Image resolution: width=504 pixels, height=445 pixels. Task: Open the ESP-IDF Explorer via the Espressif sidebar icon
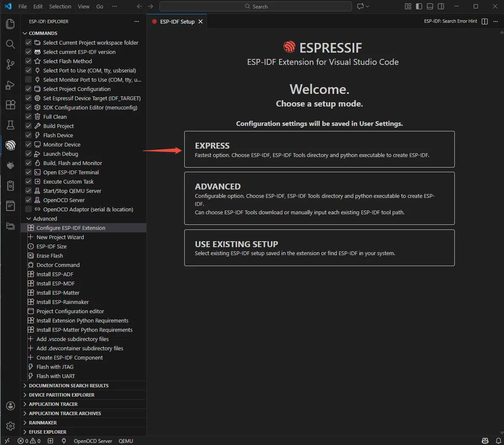[x=10, y=145]
